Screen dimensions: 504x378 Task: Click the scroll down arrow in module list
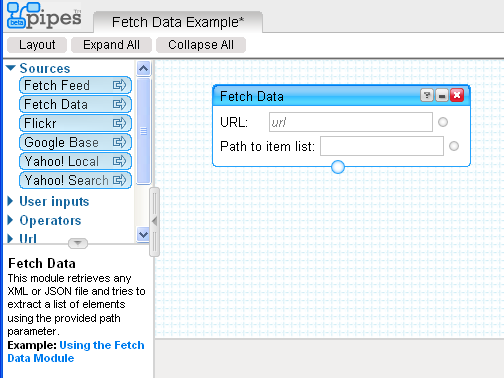(144, 234)
